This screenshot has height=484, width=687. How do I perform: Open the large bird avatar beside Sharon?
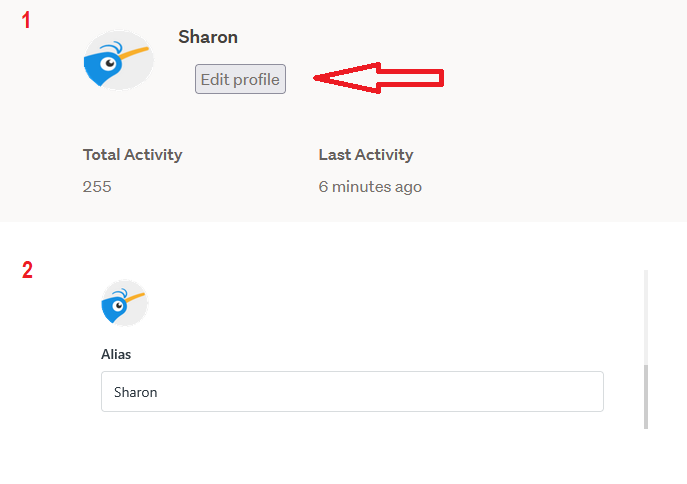[119, 60]
